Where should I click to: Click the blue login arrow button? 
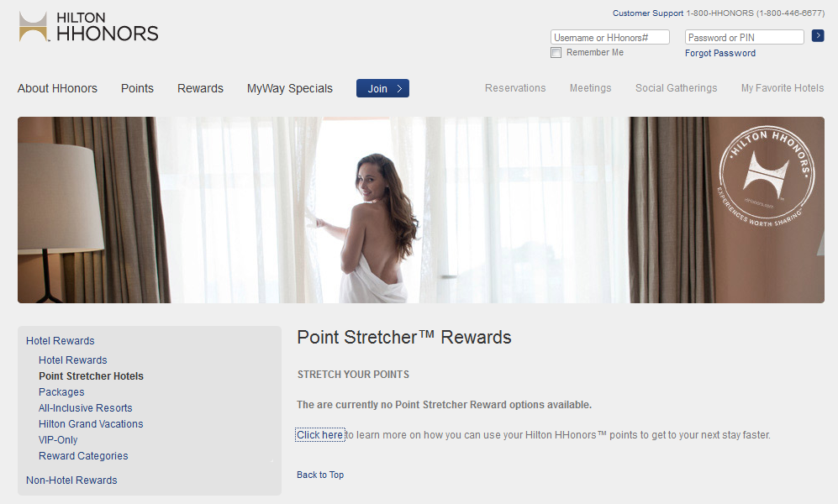coord(818,36)
